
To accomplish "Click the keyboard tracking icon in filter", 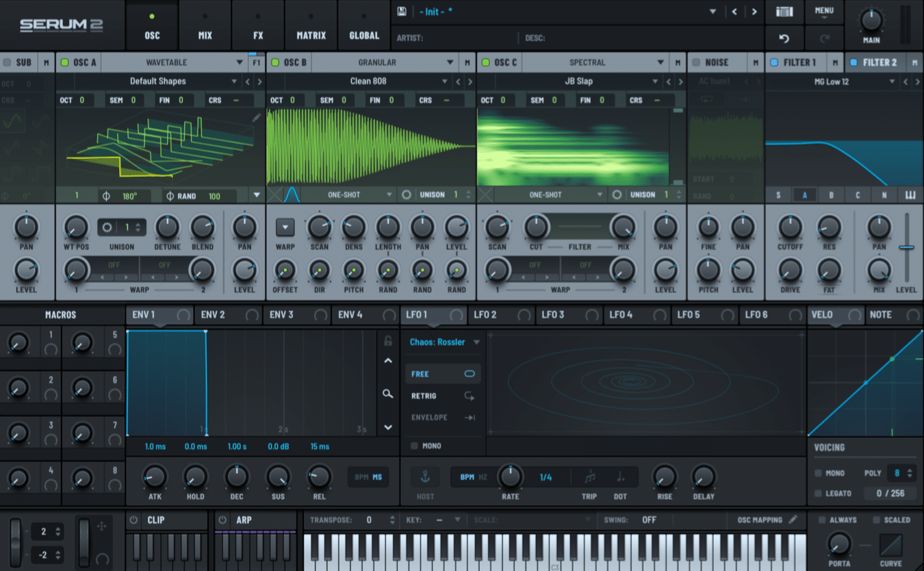I will click(x=910, y=195).
